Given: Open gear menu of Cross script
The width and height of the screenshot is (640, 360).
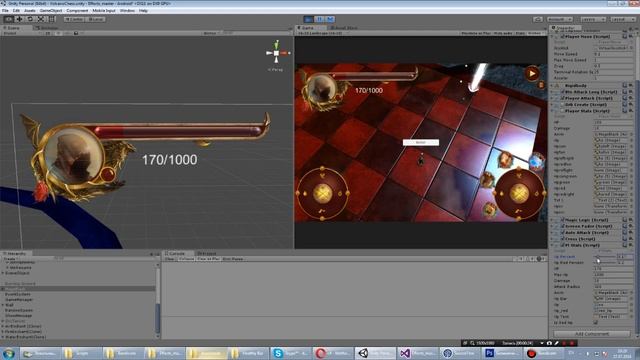Looking at the screenshot, I should [631, 239].
